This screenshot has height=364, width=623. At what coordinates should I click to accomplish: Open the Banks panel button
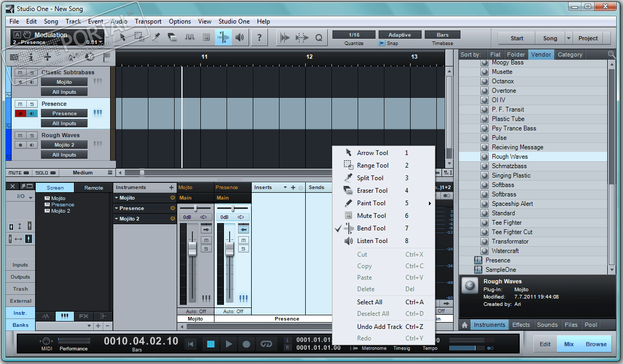[x=20, y=325]
